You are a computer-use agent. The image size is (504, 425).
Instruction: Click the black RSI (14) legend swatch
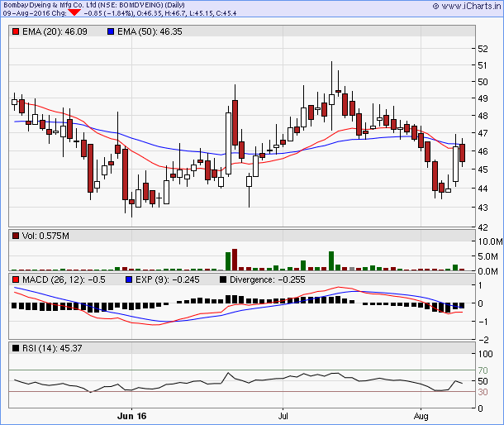pyautogui.click(x=16, y=348)
